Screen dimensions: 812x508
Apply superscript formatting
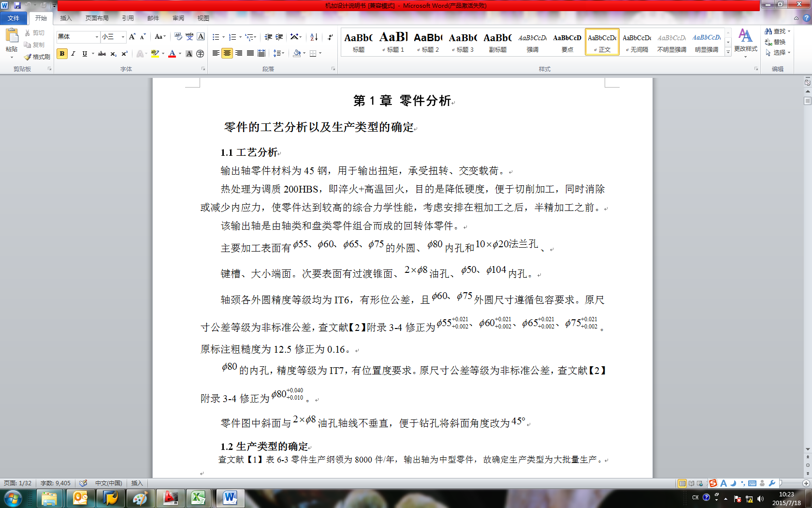(x=124, y=54)
